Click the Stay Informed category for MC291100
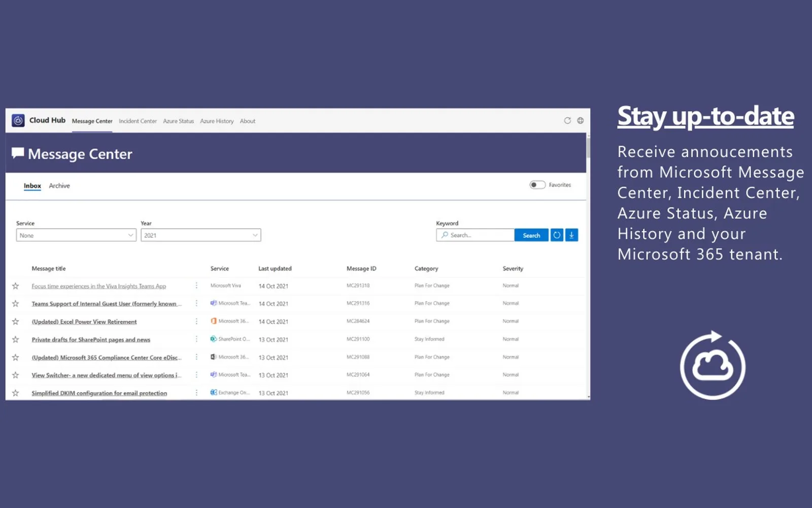 [x=429, y=339]
